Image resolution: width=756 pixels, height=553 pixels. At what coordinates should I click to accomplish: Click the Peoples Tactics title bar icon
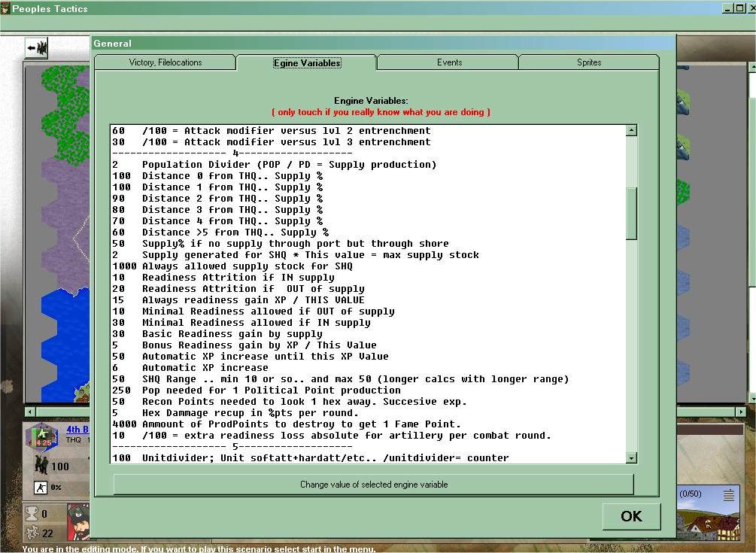(x=6, y=8)
